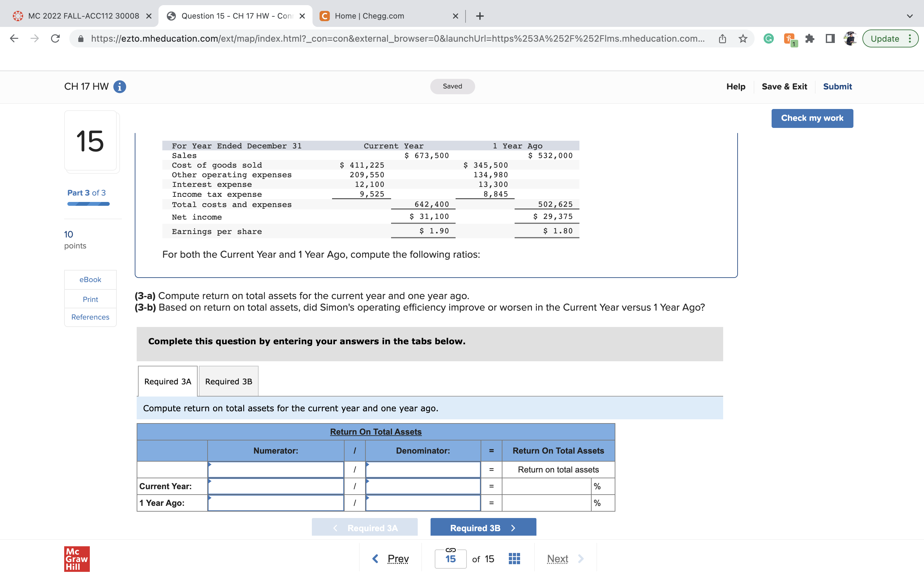924x577 pixels.
Task: Switch to the Required 3B tab
Action: 228,381
